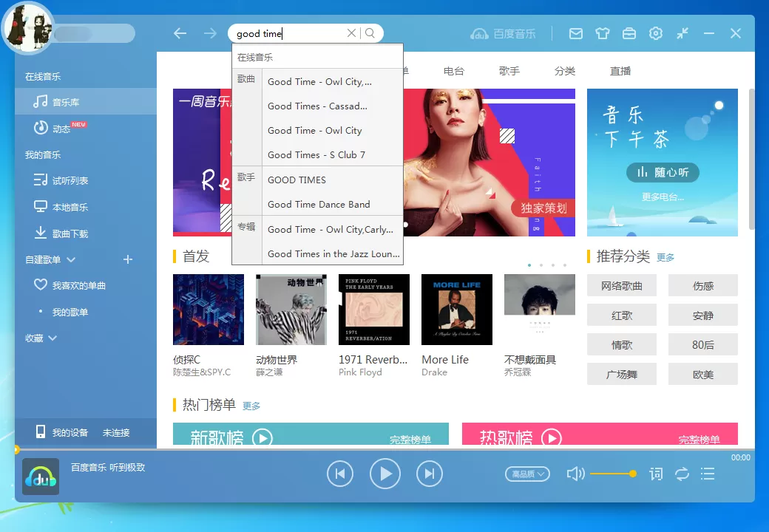Go forward with the right arrow
This screenshot has width=769, height=532.
(x=210, y=33)
